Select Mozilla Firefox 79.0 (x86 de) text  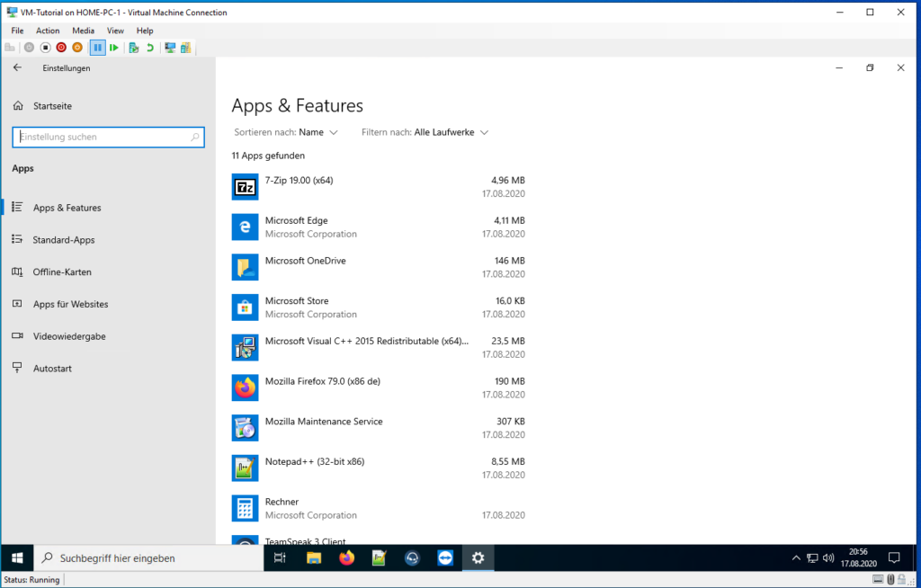click(323, 381)
